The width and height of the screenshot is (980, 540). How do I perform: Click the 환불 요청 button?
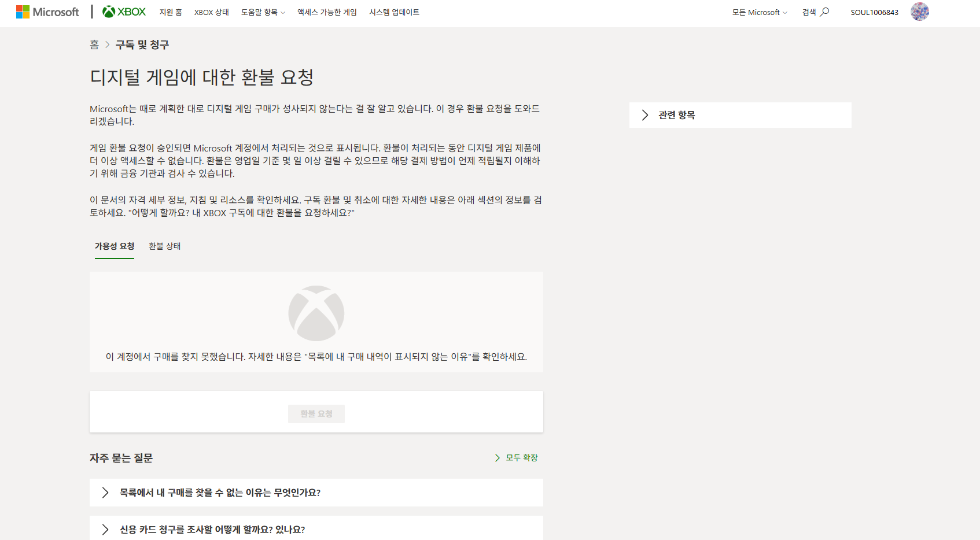pos(316,414)
